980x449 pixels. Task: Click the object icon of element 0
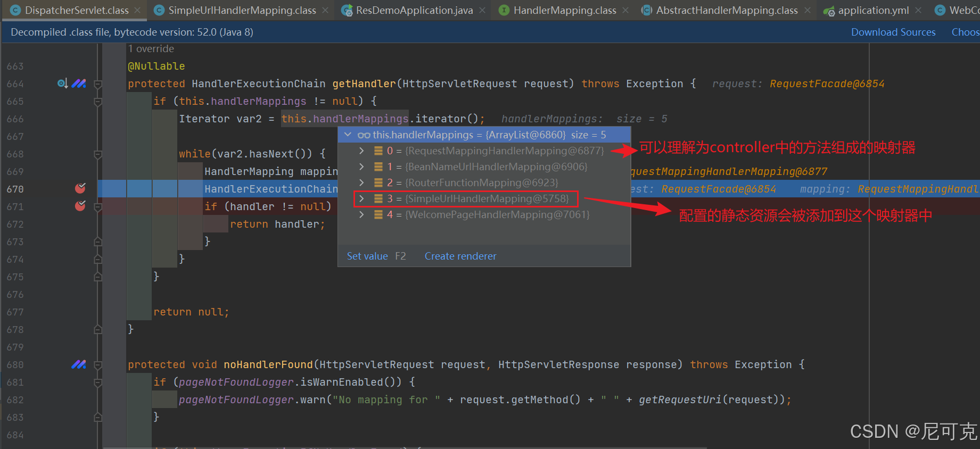coord(378,151)
